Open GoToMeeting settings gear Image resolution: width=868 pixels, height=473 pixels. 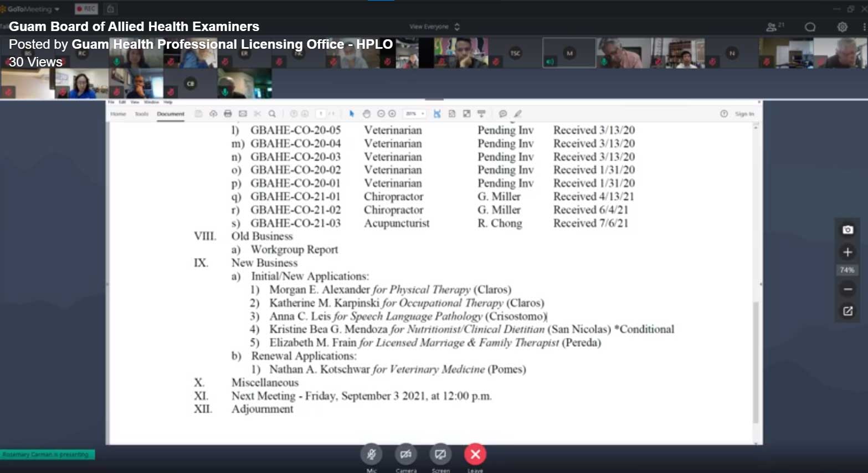842,27
